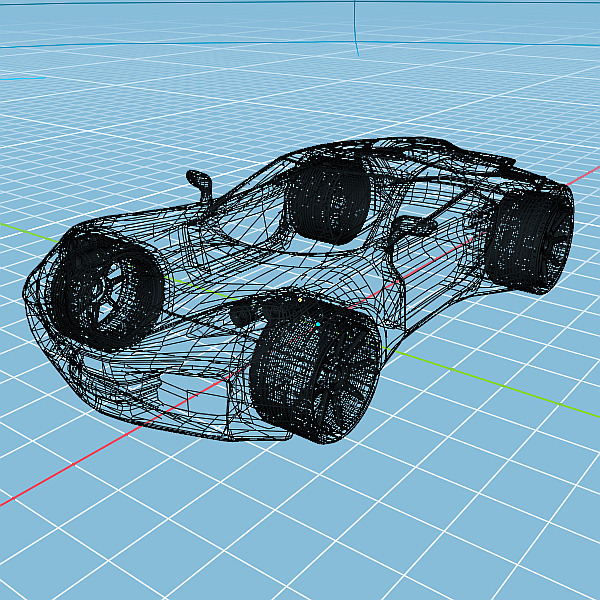Click the side mirror on the tall stalk
This screenshot has height=600, width=600.
[201, 186]
